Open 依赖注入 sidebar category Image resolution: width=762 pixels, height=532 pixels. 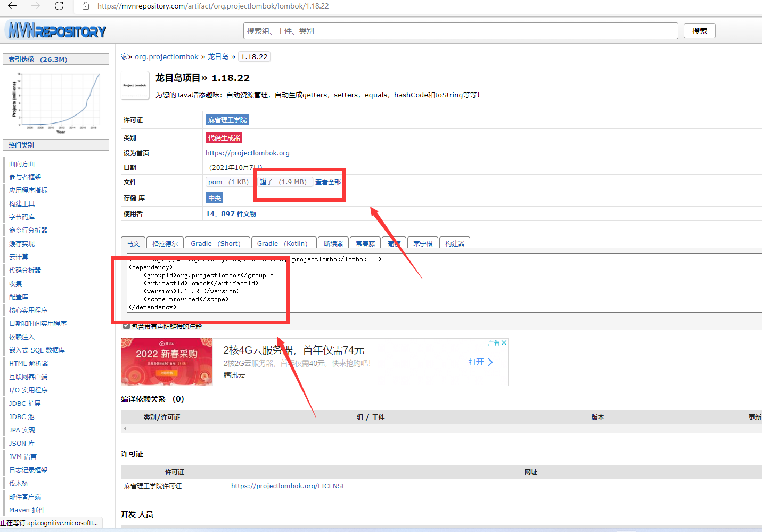click(22, 337)
